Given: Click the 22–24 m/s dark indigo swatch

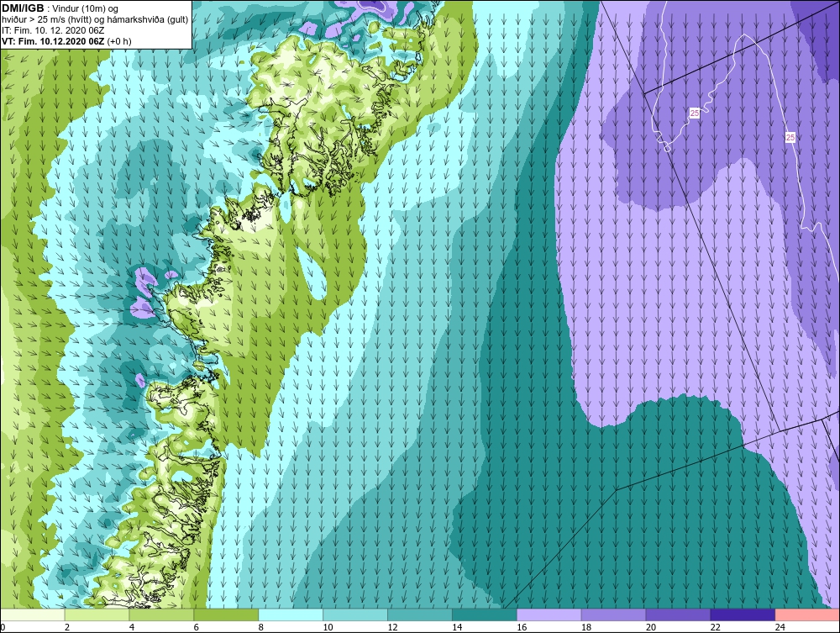Looking at the screenshot, I should click(x=743, y=615).
